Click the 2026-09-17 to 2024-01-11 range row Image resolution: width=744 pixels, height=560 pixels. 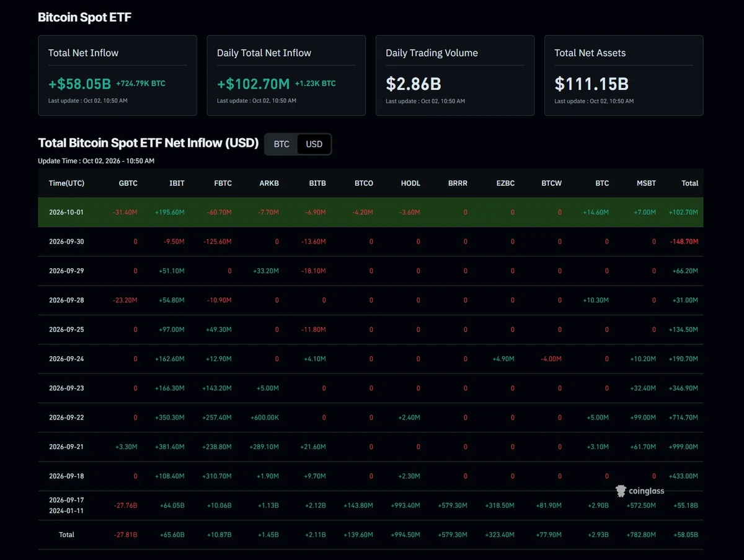coord(371,505)
